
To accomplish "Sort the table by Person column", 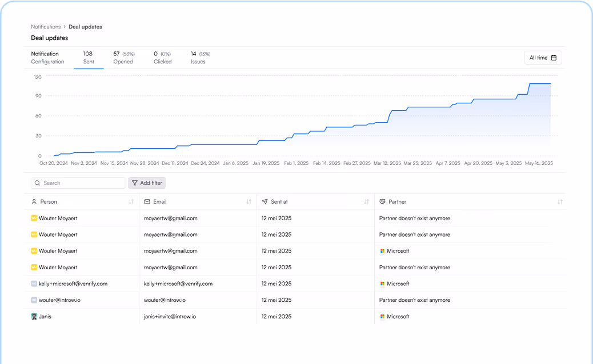I will pos(131,201).
